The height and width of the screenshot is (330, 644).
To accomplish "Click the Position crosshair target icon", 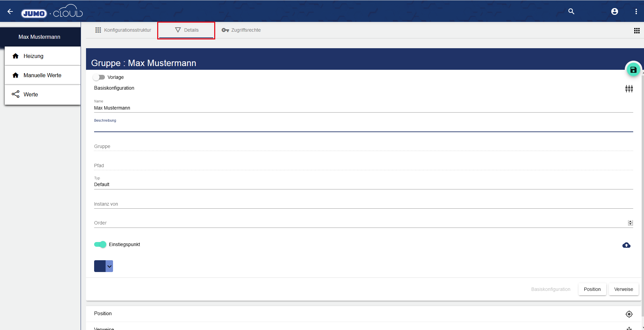I will point(629,314).
